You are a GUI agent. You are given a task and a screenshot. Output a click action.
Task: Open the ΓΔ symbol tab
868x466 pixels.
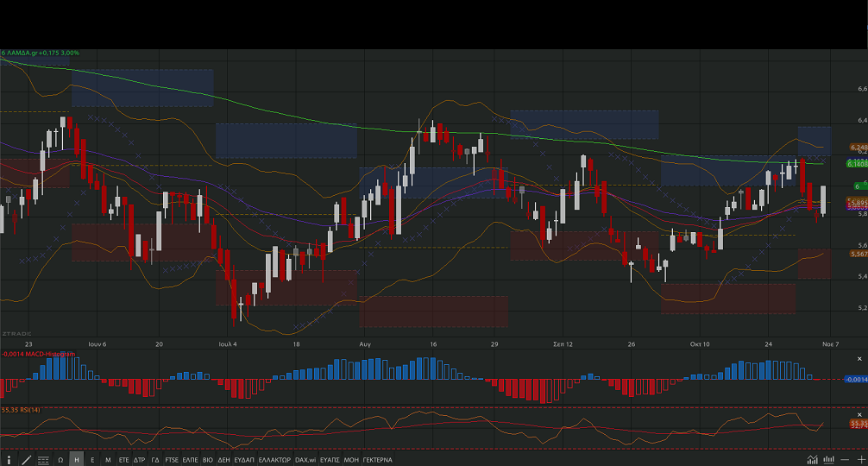pyautogui.click(x=155, y=459)
